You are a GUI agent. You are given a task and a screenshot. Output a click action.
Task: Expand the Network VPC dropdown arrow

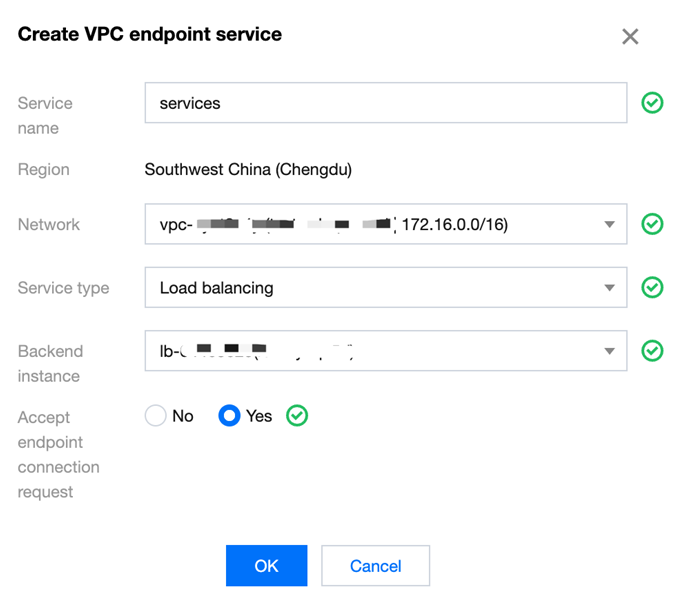coord(609,225)
